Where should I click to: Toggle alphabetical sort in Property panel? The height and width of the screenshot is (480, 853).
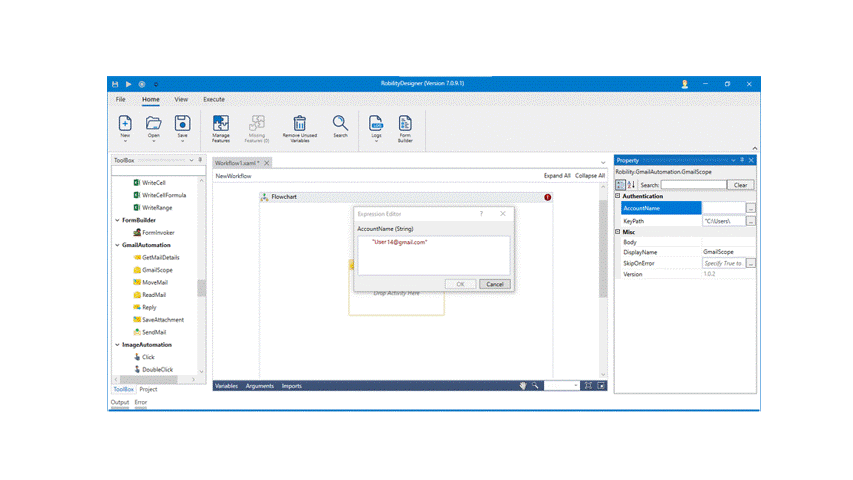pyautogui.click(x=632, y=185)
